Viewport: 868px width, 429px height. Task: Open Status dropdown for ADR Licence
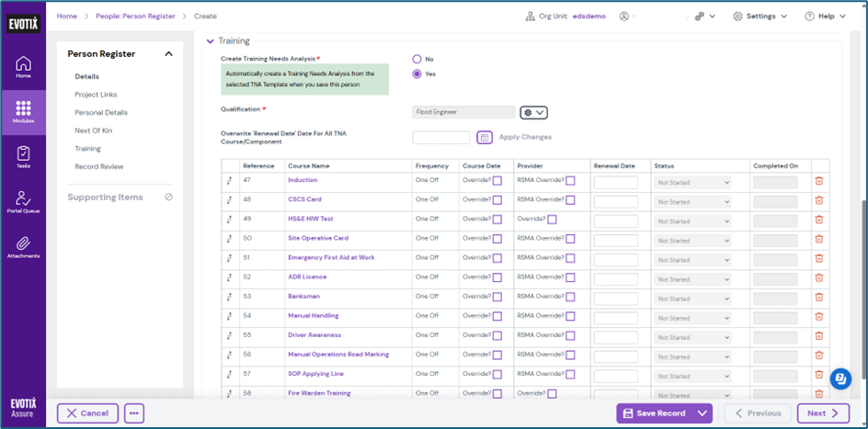tap(692, 278)
